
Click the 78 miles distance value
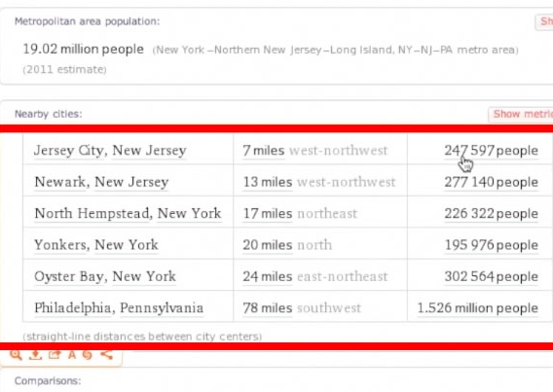pos(268,308)
